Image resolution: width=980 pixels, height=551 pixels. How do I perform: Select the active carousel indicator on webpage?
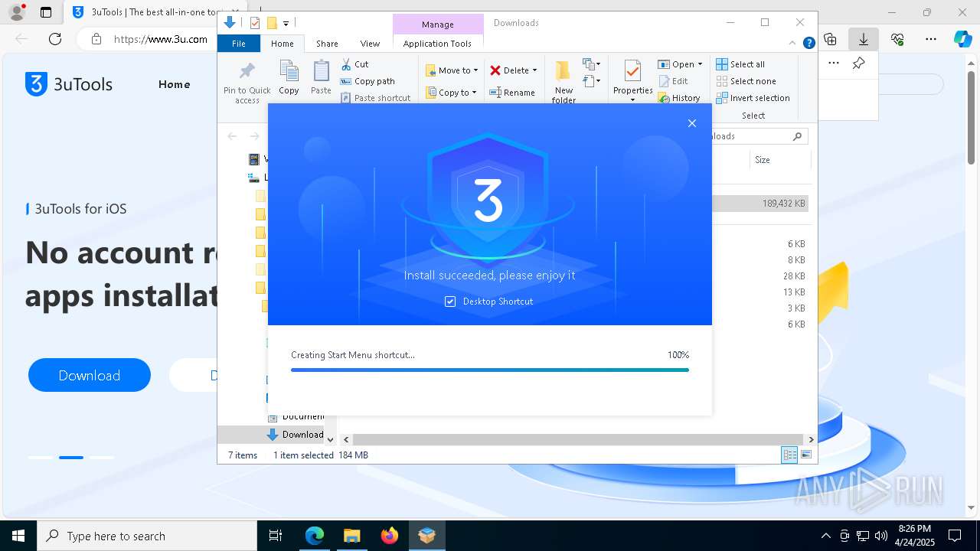tap(71, 458)
